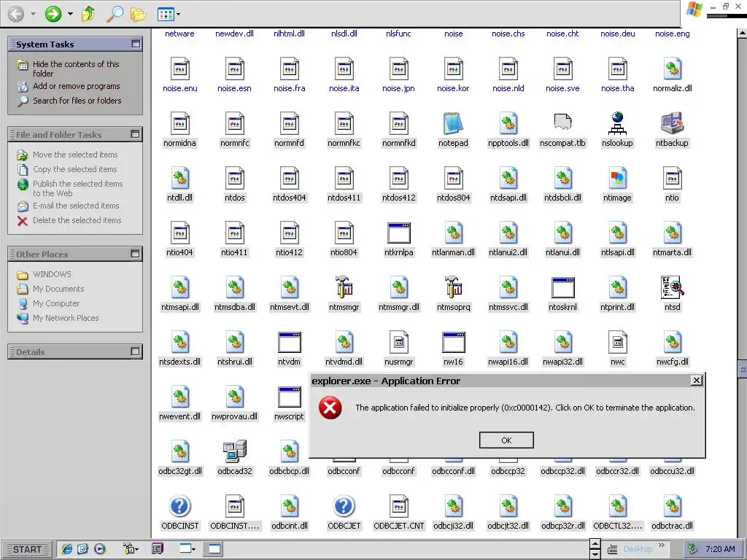Close the explorer.exe Application Error dialog
The height and width of the screenshot is (560, 747).
pyautogui.click(x=696, y=381)
